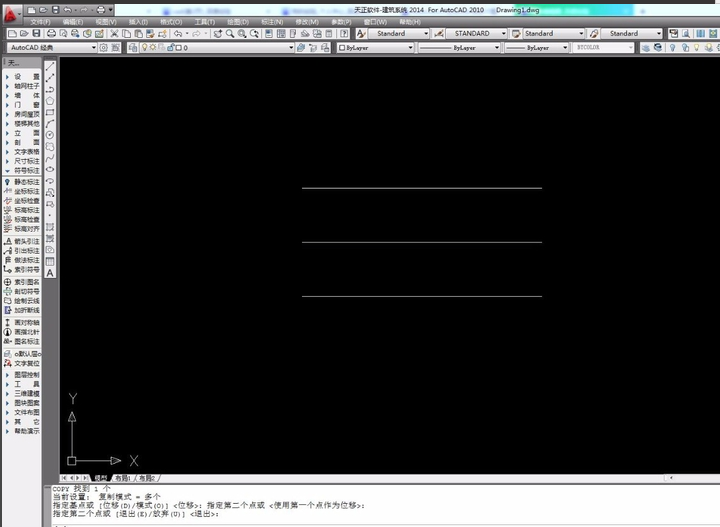The height and width of the screenshot is (527, 720).
Task: Select the Spline draw tool
Action: (50, 158)
